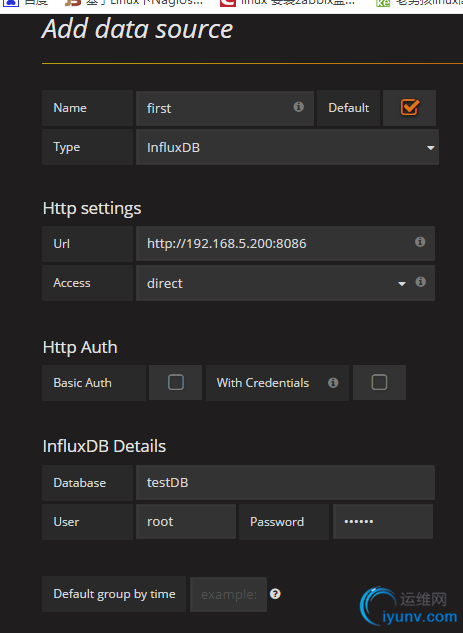Click the Default label next to checkbox
The image size is (463, 633).
click(349, 108)
